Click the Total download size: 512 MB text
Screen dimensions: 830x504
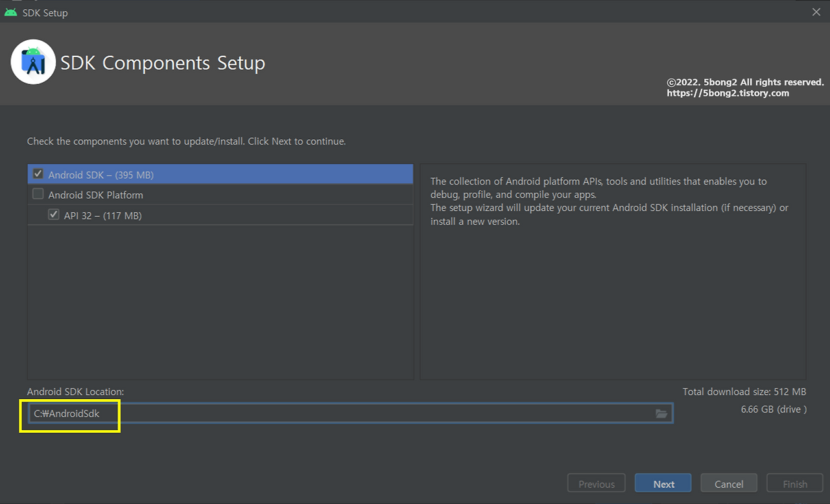(x=744, y=392)
